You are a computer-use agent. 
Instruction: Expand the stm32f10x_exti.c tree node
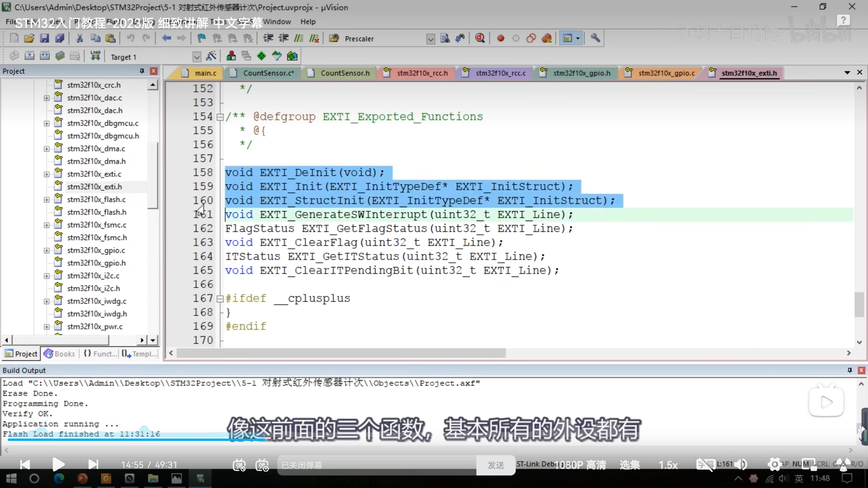click(x=46, y=174)
